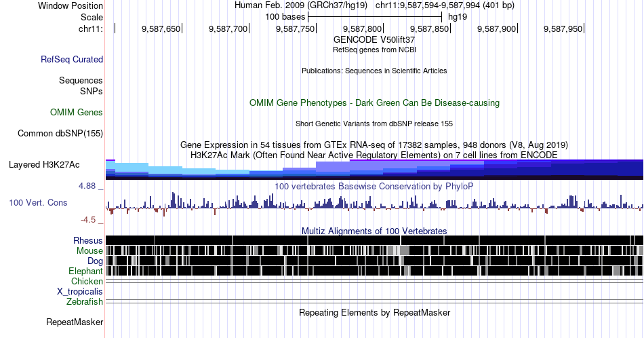Click the Chicken alignment row label
The width and height of the screenshot is (644, 338).
coord(87,281)
